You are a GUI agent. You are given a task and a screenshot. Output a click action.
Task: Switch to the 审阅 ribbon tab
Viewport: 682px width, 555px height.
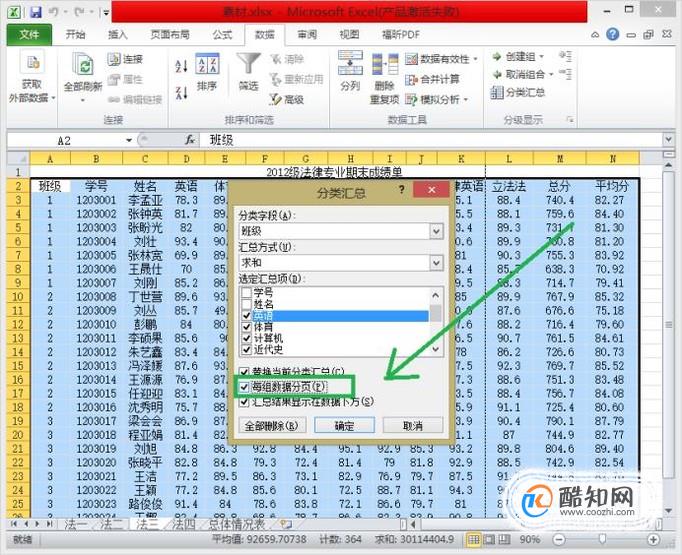307,35
